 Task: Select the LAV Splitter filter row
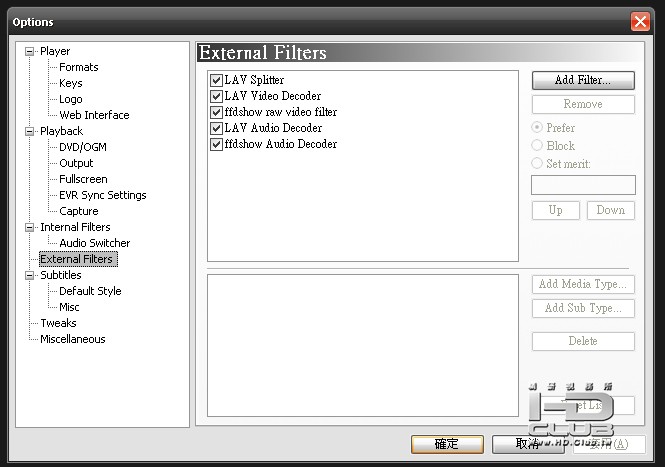[x=254, y=80]
